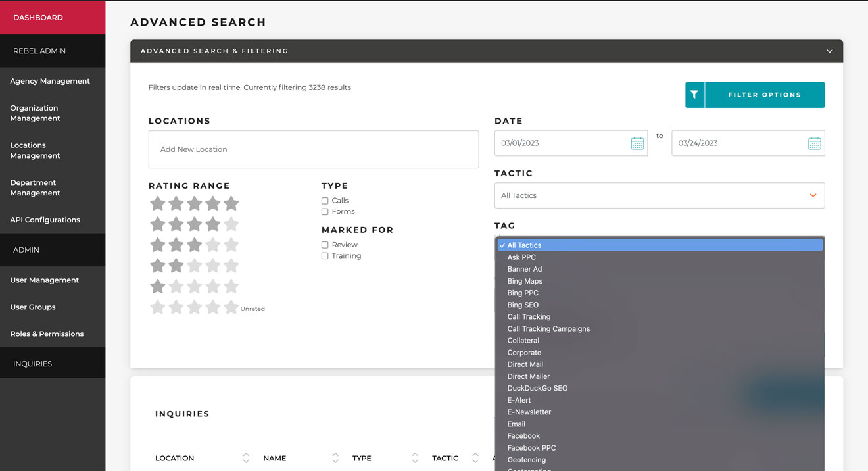Sort by Type column arrows

(x=415, y=458)
